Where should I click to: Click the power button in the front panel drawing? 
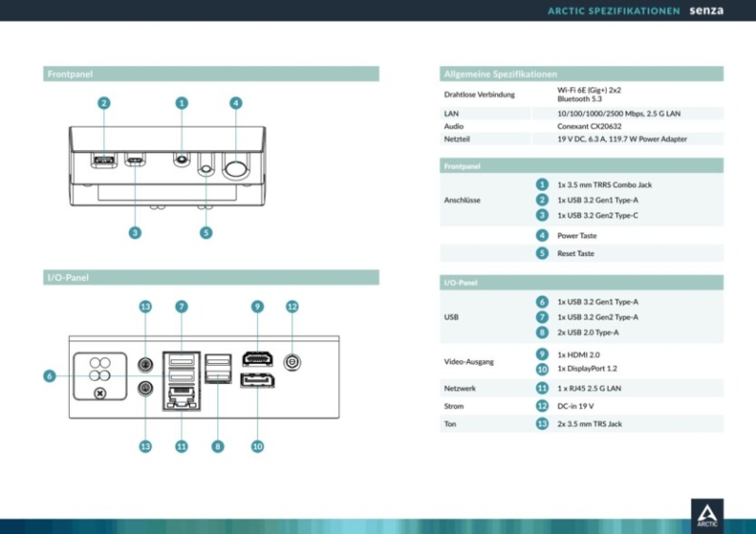(235, 169)
